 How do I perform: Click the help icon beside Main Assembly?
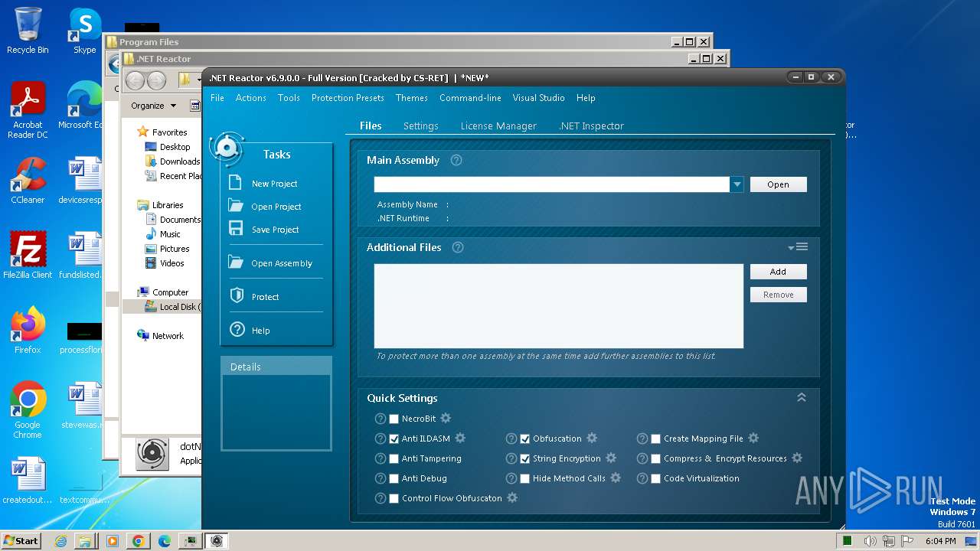coord(456,160)
